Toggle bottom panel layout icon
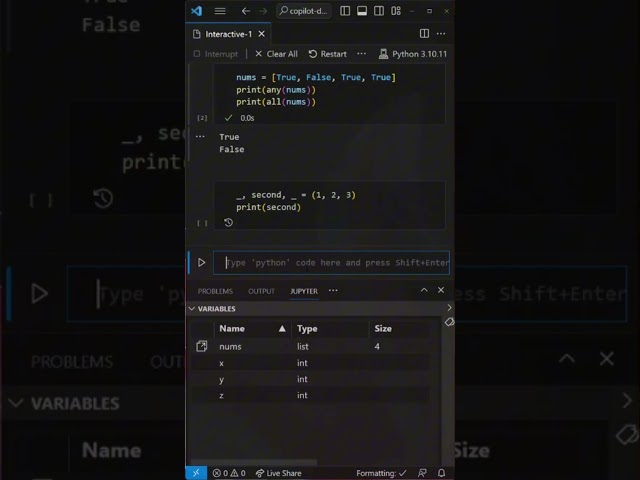This screenshot has width=640, height=480. coord(362,11)
